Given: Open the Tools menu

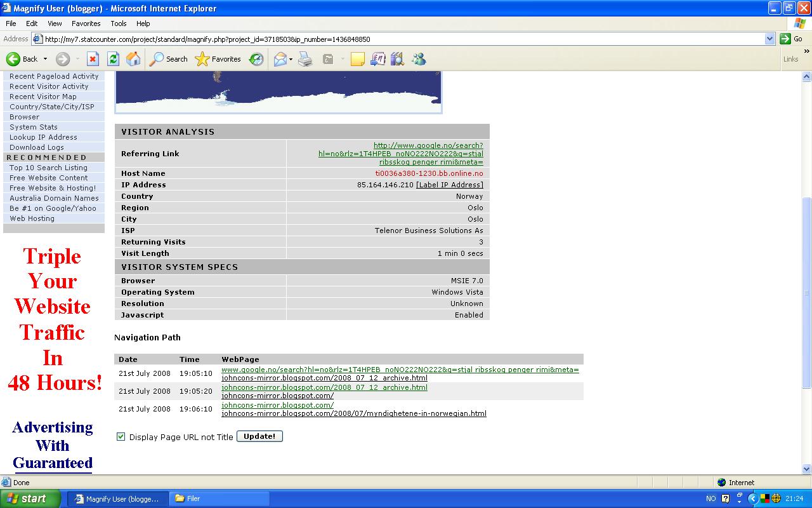Looking at the screenshot, I should (119, 23).
